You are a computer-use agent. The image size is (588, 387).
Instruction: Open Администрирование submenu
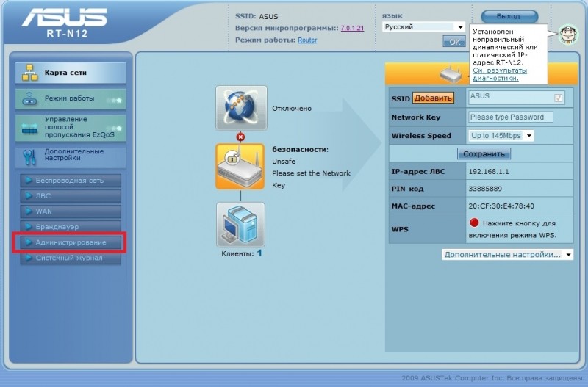71,242
